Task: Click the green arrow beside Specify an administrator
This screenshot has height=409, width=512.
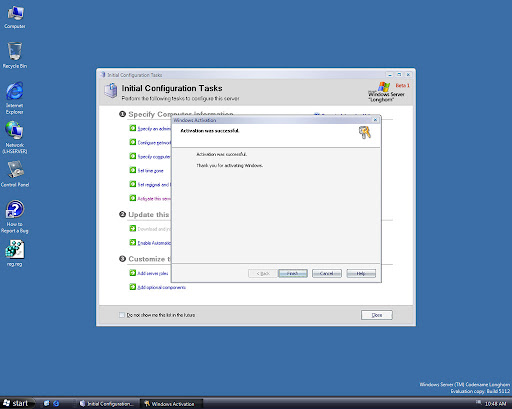Action: [133, 128]
